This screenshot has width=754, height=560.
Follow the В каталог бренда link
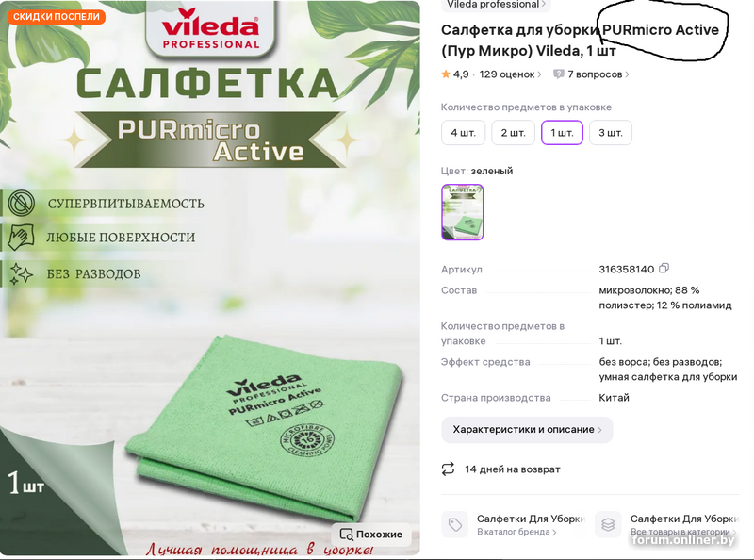pyautogui.click(x=516, y=532)
